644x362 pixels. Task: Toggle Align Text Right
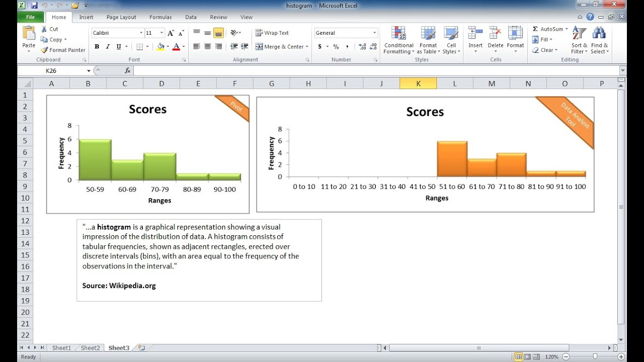(218, 47)
